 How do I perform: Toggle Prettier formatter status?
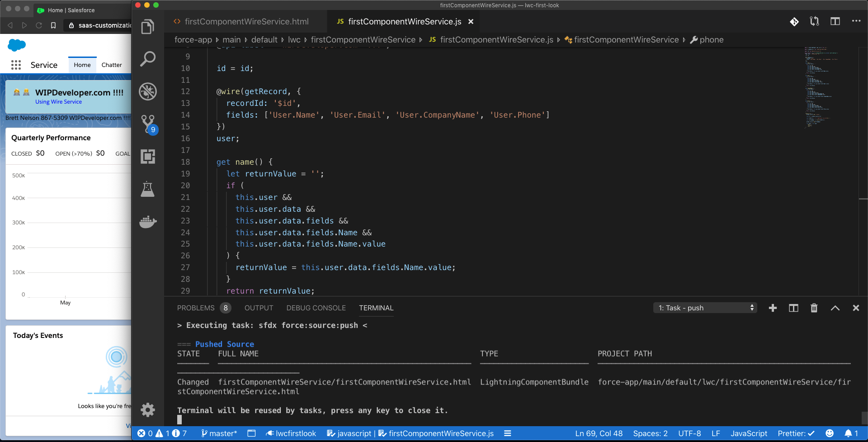796,433
